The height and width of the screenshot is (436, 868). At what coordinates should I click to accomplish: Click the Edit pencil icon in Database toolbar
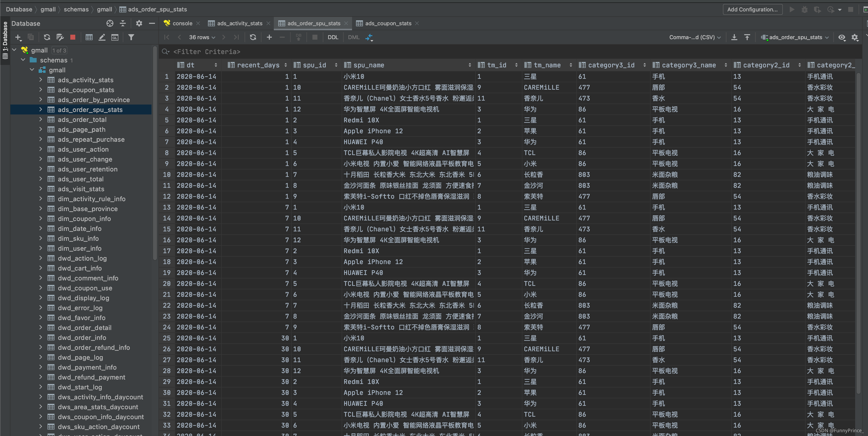(x=102, y=37)
